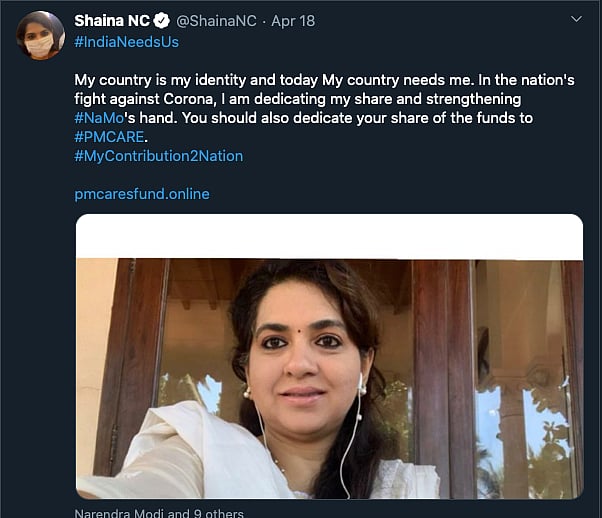Click the words 'strengthening' in the tweet
The height and width of the screenshot is (518, 602).
click(475, 99)
